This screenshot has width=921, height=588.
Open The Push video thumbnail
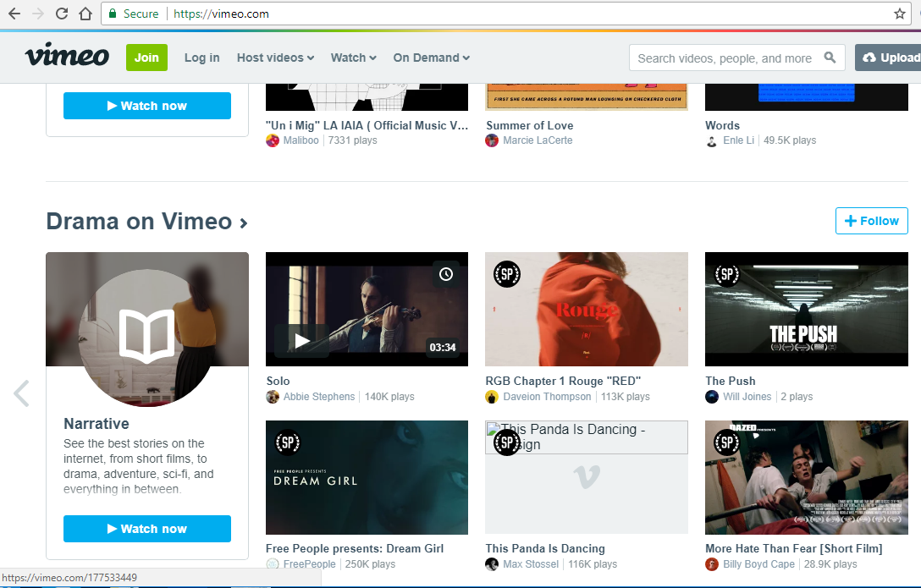click(807, 310)
